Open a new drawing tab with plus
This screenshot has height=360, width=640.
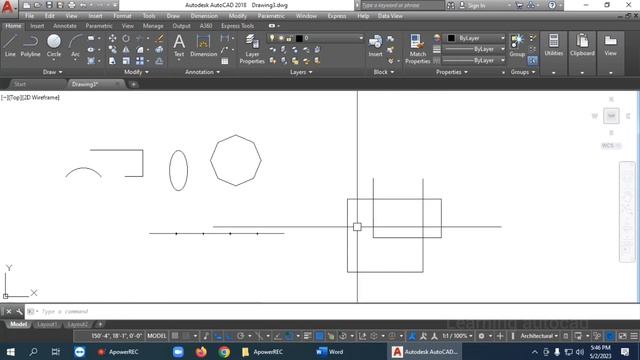click(x=133, y=84)
